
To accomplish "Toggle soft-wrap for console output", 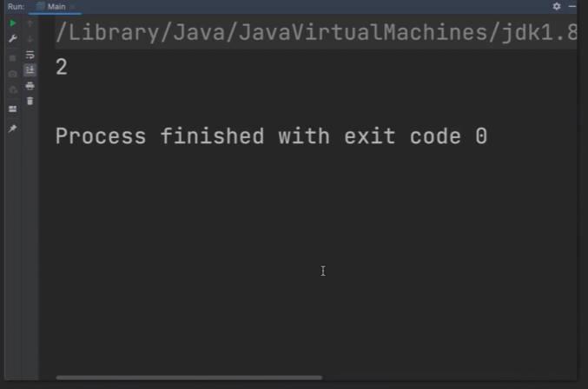I will (30, 55).
